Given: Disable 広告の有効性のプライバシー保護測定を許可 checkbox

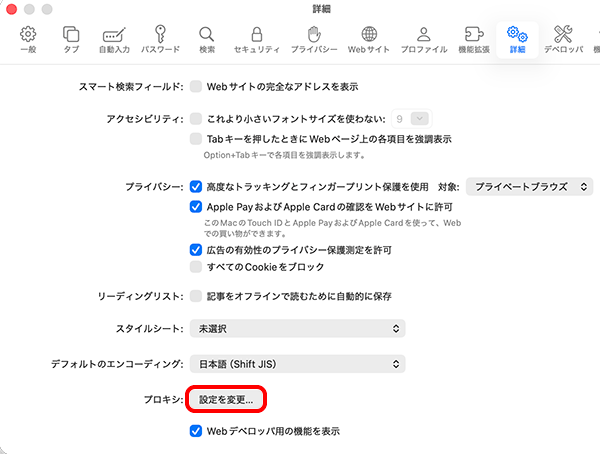Looking at the screenshot, I should point(196,249).
